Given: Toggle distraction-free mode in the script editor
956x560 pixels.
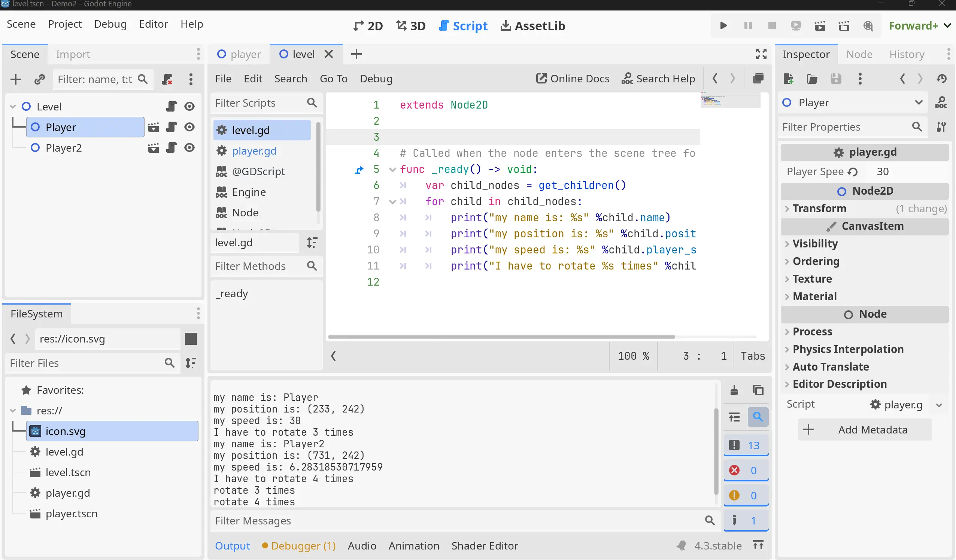Looking at the screenshot, I should pos(761,54).
